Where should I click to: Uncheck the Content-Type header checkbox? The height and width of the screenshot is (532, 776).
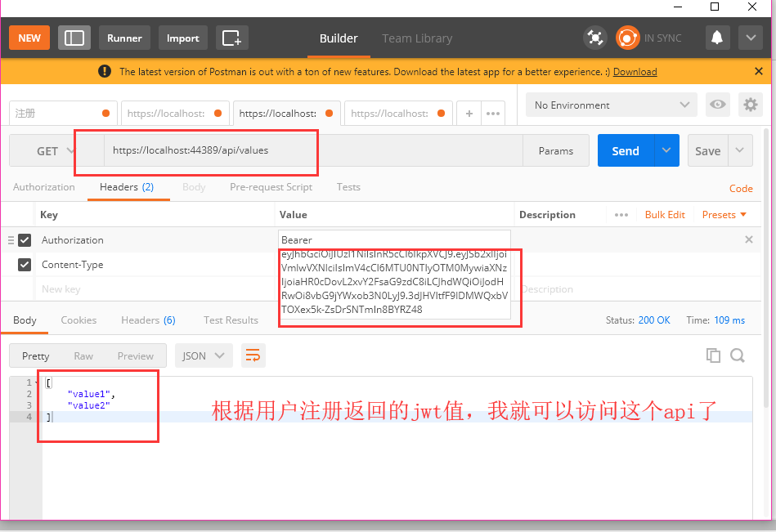[25, 265]
